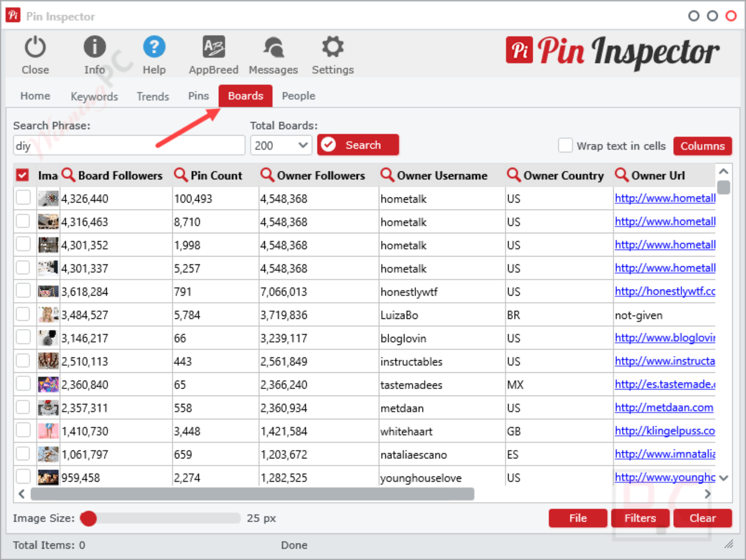This screenshot has height=560, width=746.
Task: Open the Filters button
Action: [x=640, y=518]
